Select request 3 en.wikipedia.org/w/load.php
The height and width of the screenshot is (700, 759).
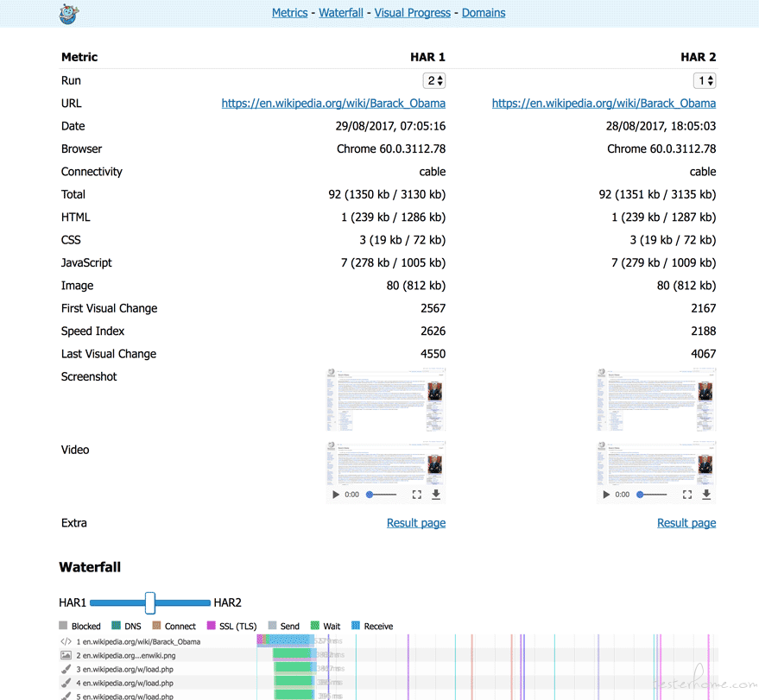pos(125,670)
